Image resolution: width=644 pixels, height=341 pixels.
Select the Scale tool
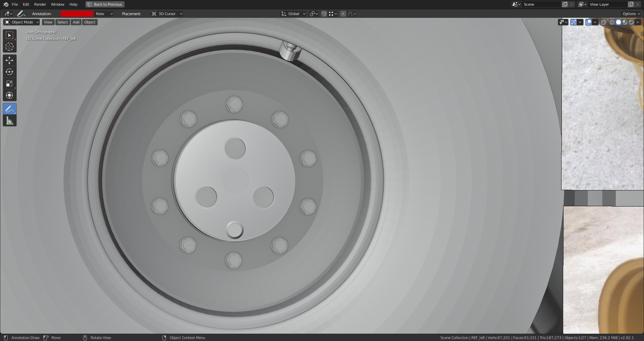[x=9, y=84]
